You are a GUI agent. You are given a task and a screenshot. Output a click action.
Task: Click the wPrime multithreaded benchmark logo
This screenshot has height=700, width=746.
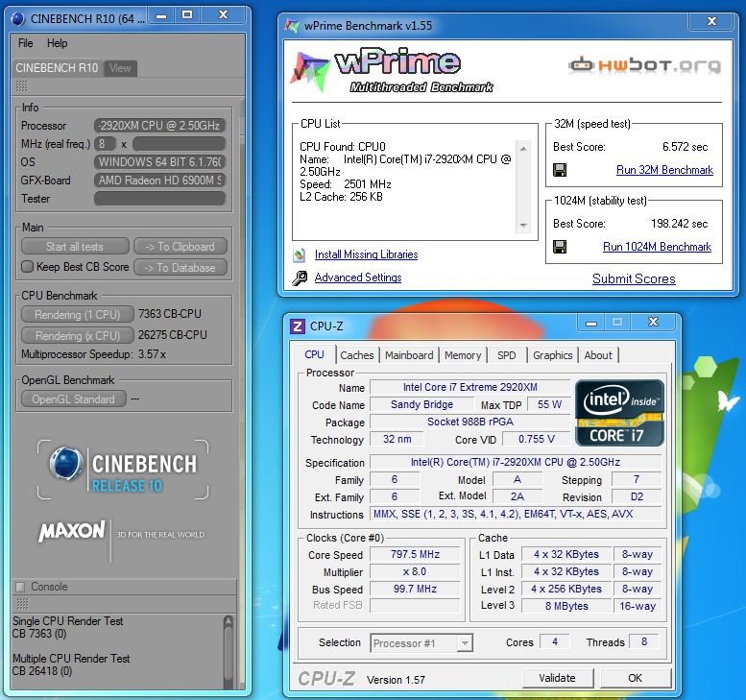[x=392, y=70]
